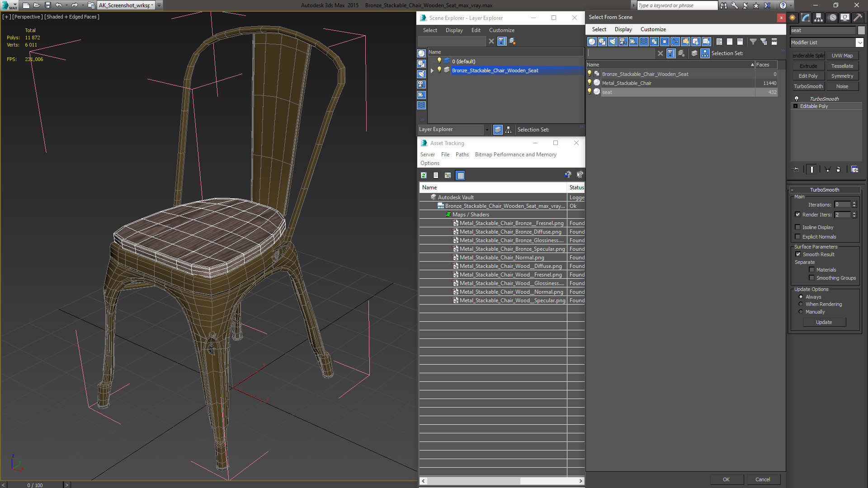The width and height of the screenshot is (868, 488).
Task: Click the Update button in TurboSmooth
Action: [x=824, y=322]
